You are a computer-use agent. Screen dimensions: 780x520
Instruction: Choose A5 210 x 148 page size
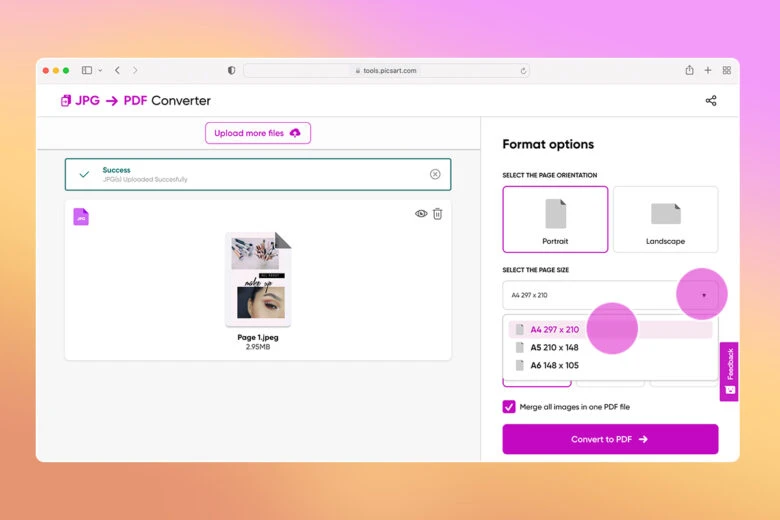553,348
